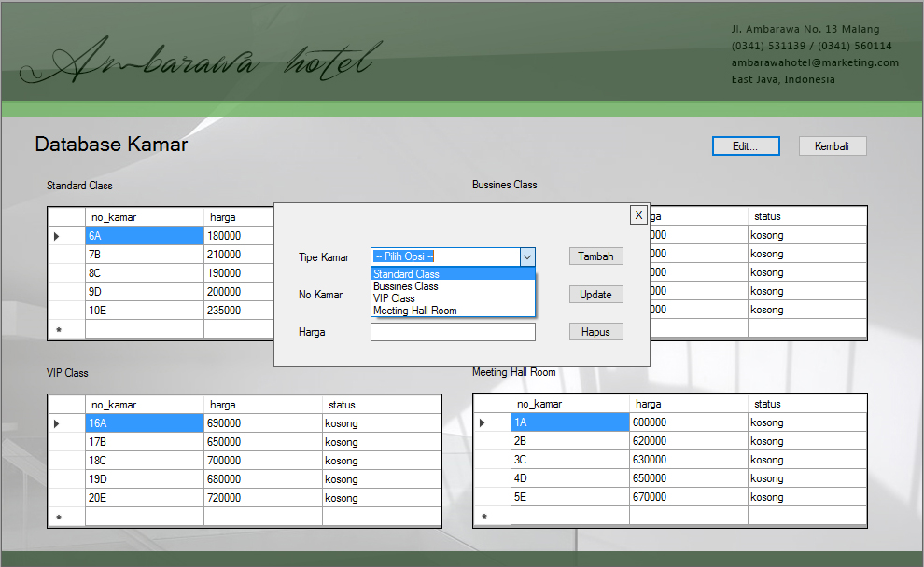Expand the Tipe Kamar dropdown arrow
Viewport: 924px width, 567px height.
[527, 256]
